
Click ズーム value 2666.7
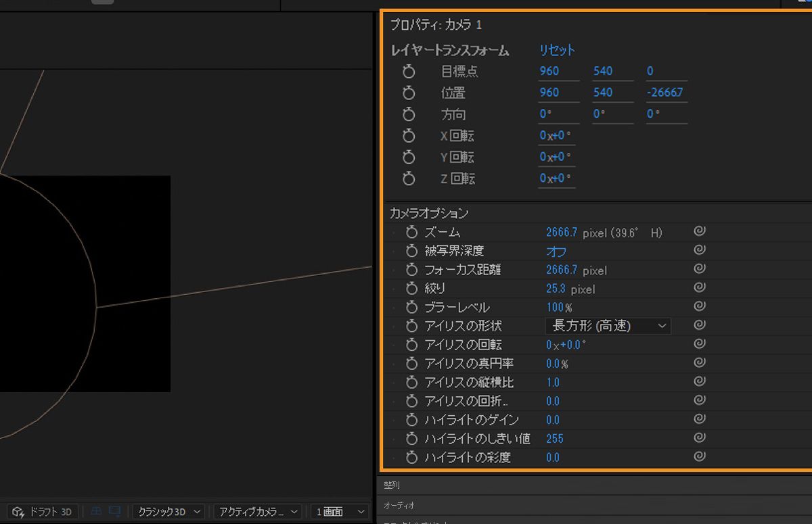point(562,232)
